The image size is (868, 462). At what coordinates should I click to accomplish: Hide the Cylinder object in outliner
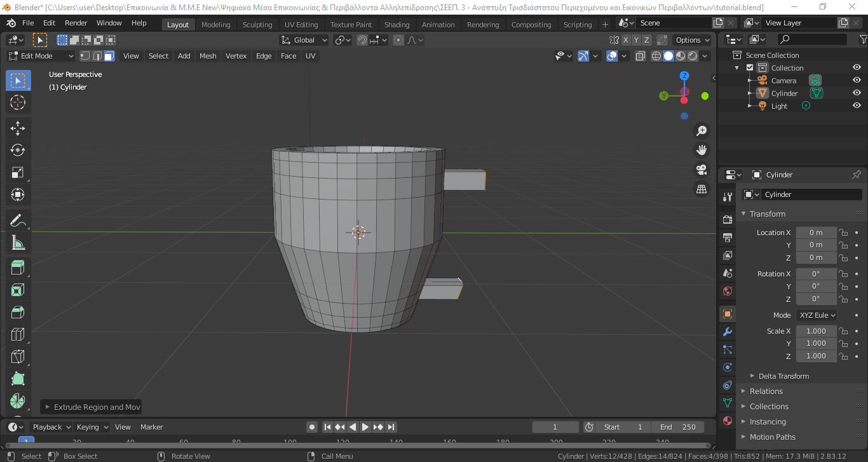click(857, 93)
